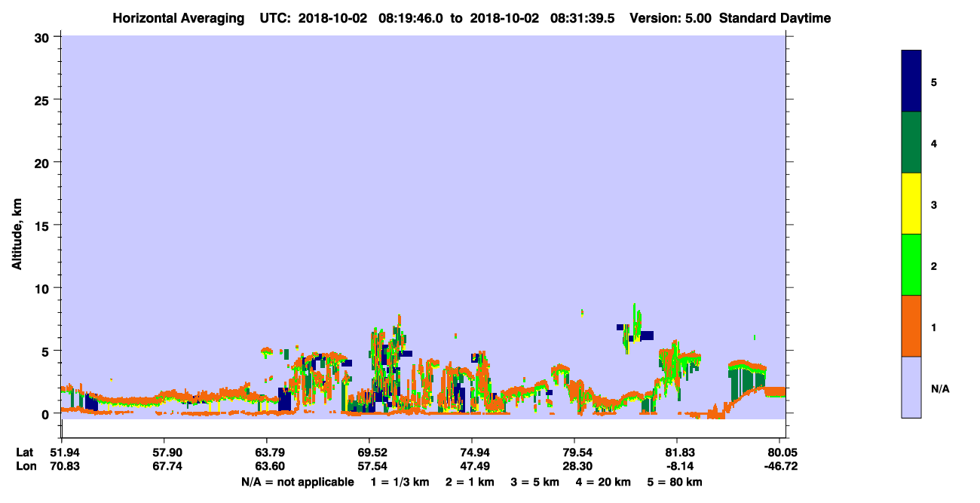
Task: Click the '5 = 80 km' legend entry
Action: (675, 482)
